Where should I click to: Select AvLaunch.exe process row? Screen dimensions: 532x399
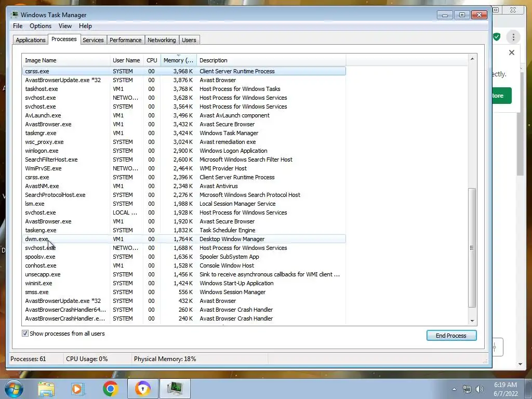click(x=184, y=115)
